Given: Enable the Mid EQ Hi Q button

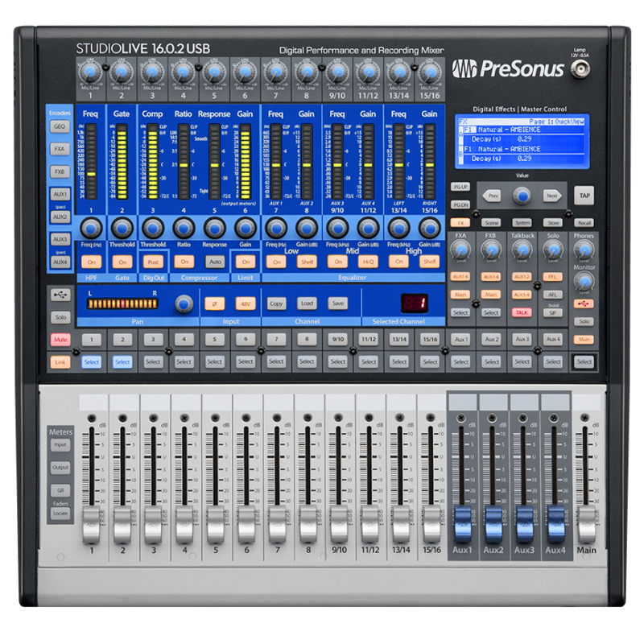Looking at the screenshot, I should click(368, 262).
